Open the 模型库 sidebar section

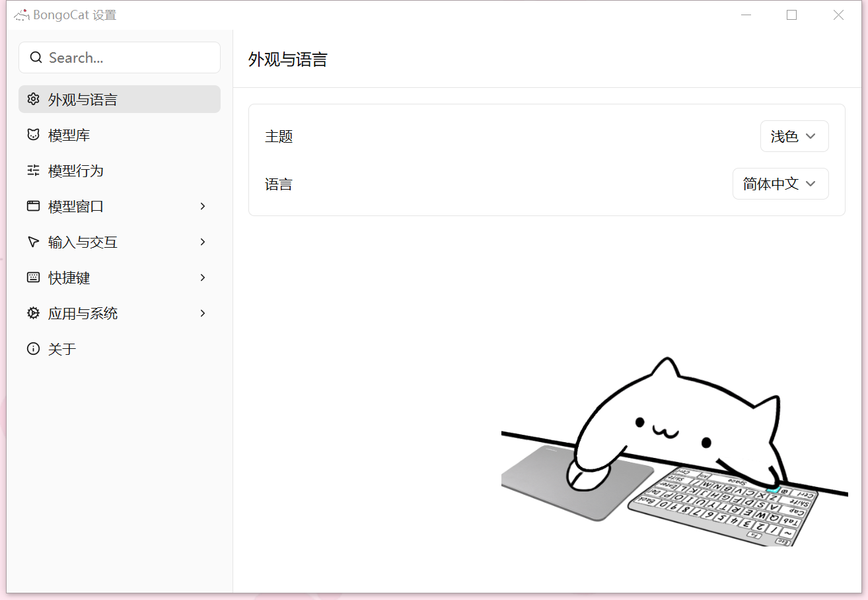tap(120, 135)
